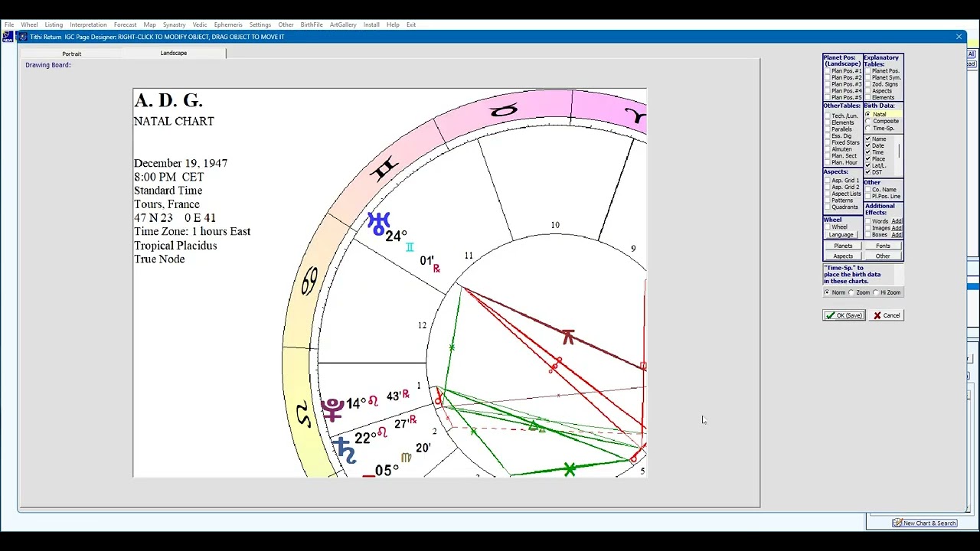Click the Pluto glyph on the chart
The width and height of the screenshot is (980, 551).
[x=332, y=409]
